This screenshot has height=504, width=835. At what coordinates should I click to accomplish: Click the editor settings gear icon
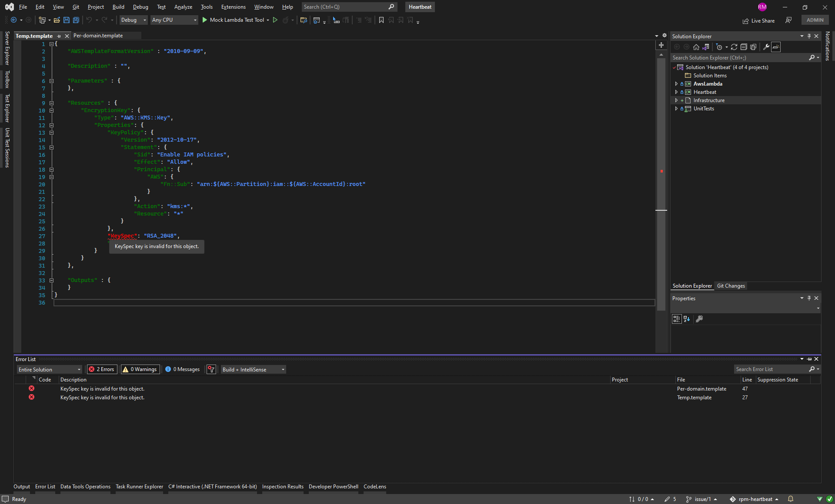click(x=665, y=36)
